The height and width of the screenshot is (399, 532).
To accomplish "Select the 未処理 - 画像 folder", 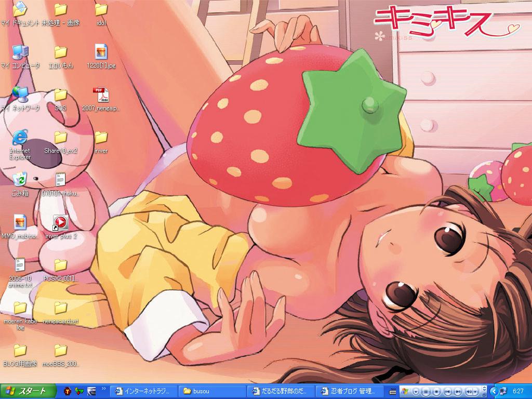I will click(60, 14).
